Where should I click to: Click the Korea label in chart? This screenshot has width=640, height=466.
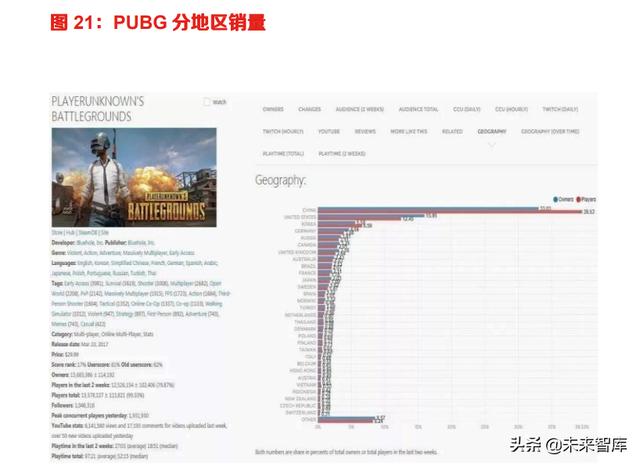309,224
